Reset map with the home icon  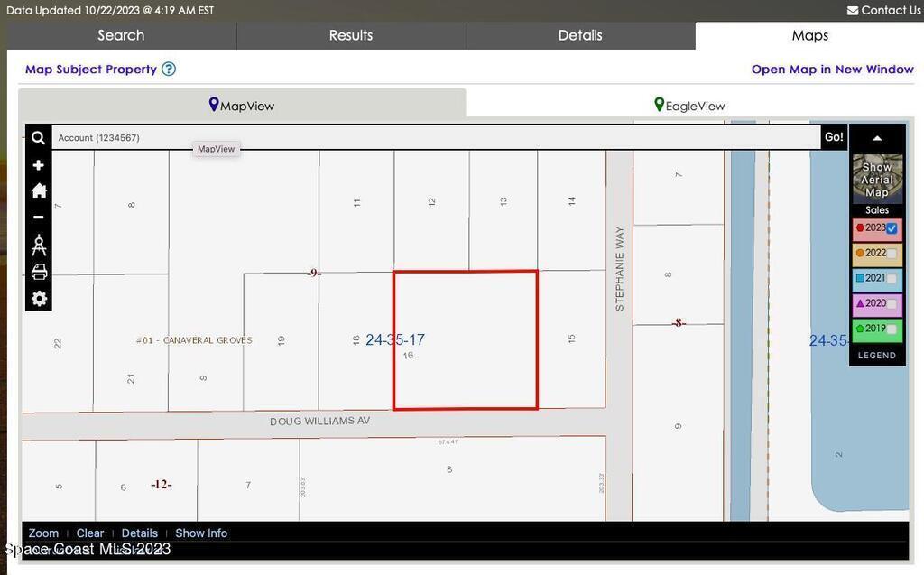(x=38, y=190)
